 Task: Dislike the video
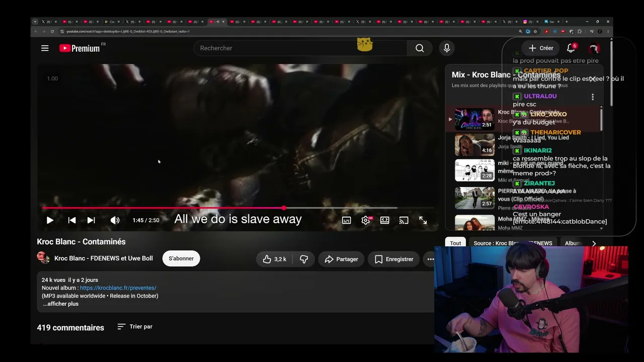click(x=304, y=259)
